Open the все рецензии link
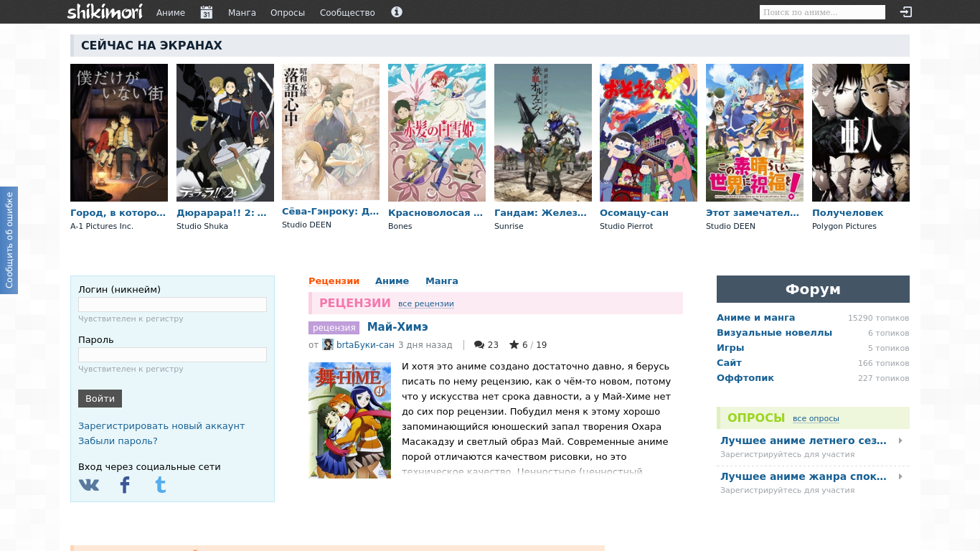 (426, 304)
